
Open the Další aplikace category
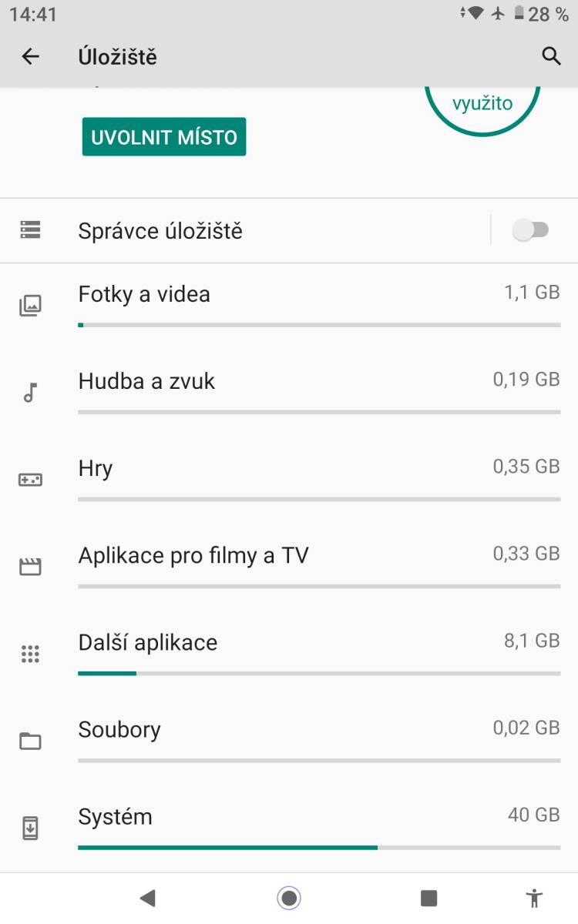[148, 643]
